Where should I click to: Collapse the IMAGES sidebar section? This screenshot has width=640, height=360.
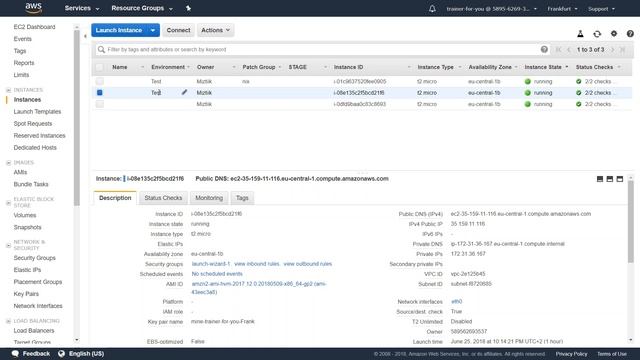(x=8, y=162)
